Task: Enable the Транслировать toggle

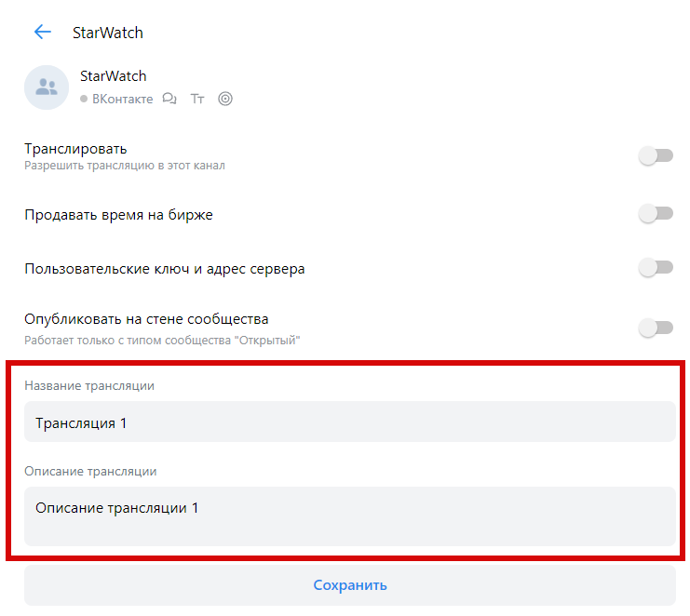Action: [x=656, y=156]
